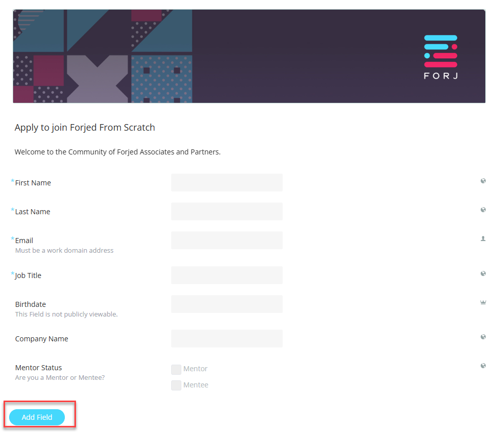Click the Company Name input field
504x433 pixels.
pyautogui.click(x=227, y=338)
